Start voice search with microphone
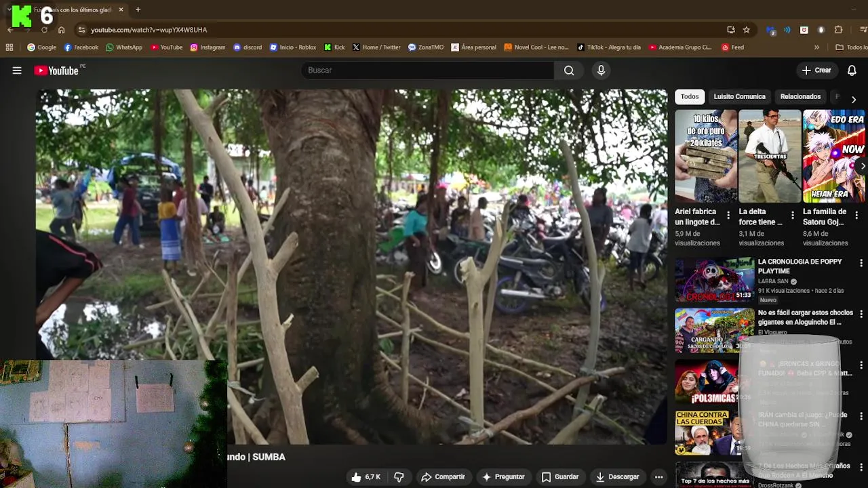This screenshot has width=868, height=488. click(x=601, y=70)
